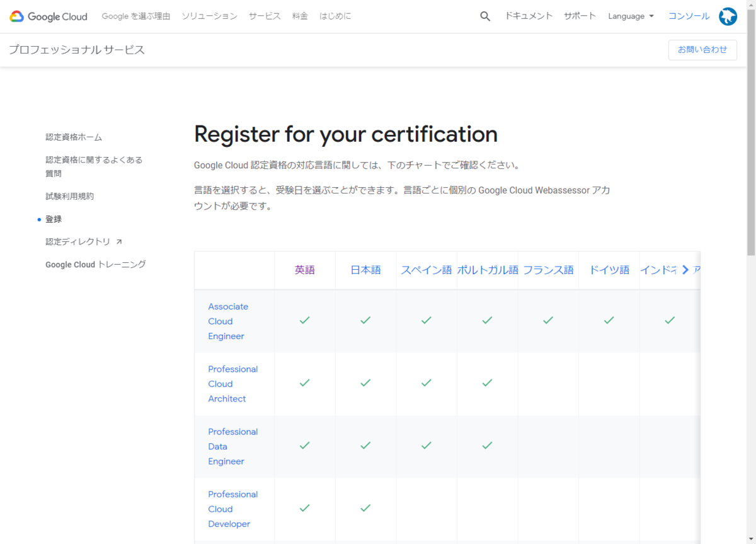
Task: Open the user account avatar
Action: coord(728,16)
